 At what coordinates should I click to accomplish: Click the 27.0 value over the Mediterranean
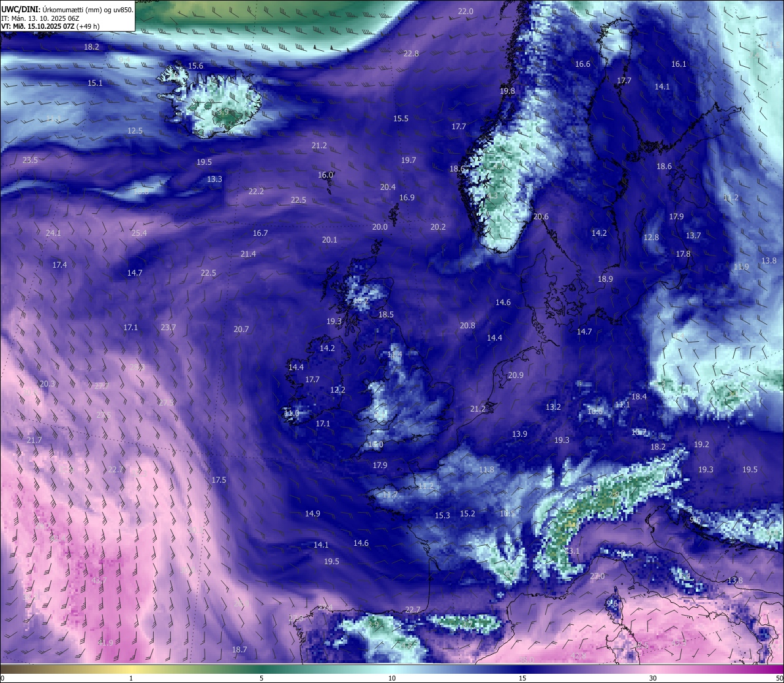pos(597,576)
